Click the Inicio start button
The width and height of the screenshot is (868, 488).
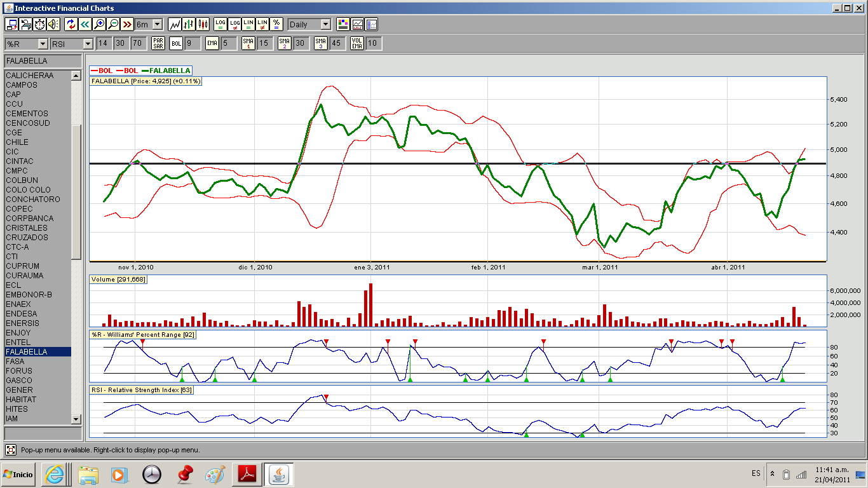pyautogui.click(x=18, y=474)
